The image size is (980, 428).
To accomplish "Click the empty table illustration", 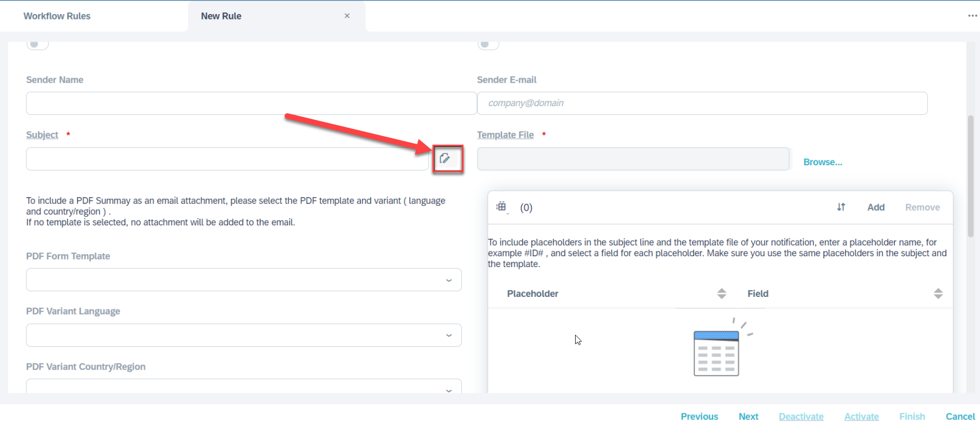I will 721,347.
